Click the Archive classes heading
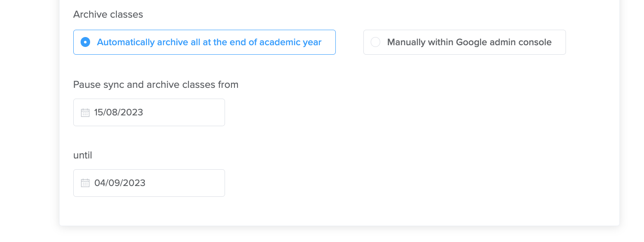 point(108,14)
